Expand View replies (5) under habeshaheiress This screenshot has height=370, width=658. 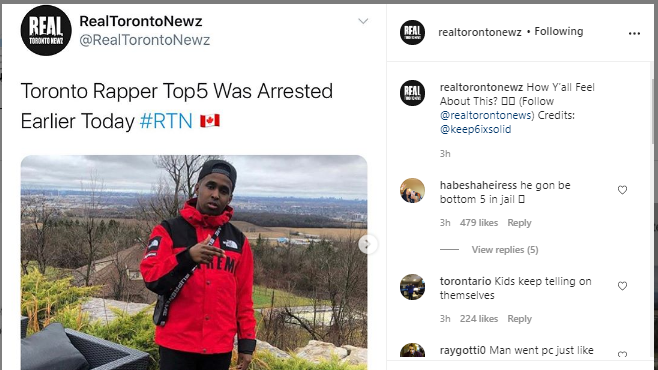[505, 250]
